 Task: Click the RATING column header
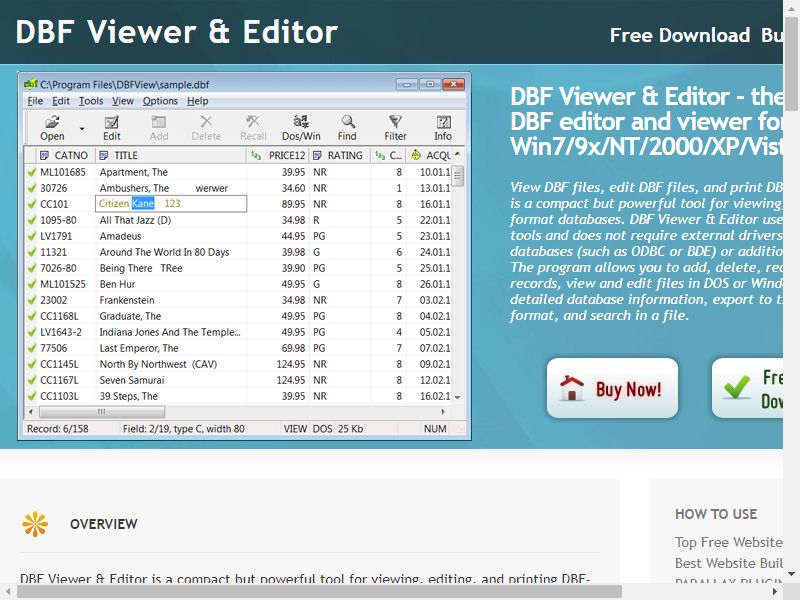pyautogui.click(x=340, y=155)
